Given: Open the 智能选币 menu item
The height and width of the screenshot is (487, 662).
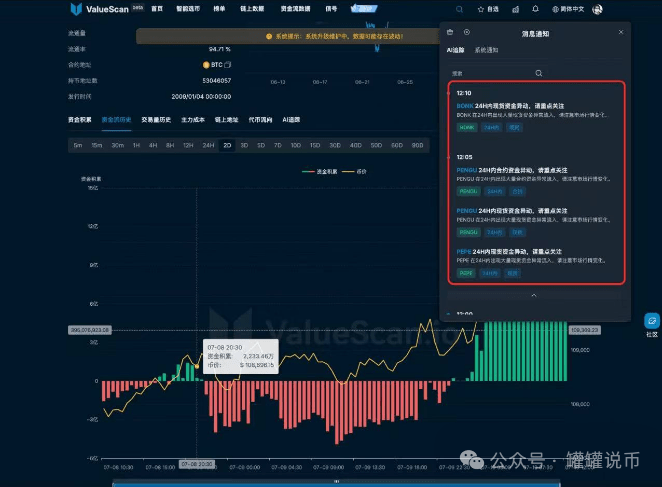Looking at the screenshot, I should pyautogui.click(x=188, y=9).
